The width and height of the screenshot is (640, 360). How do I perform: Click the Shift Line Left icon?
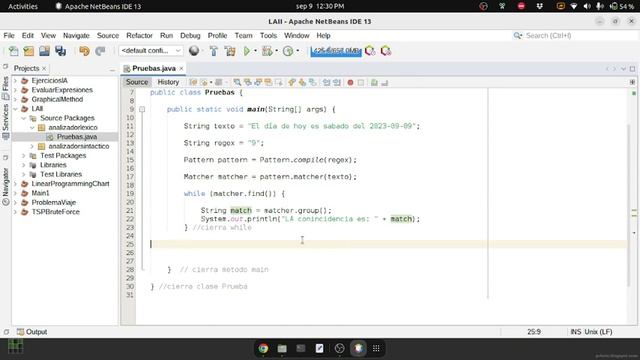(x=326, y=82)
